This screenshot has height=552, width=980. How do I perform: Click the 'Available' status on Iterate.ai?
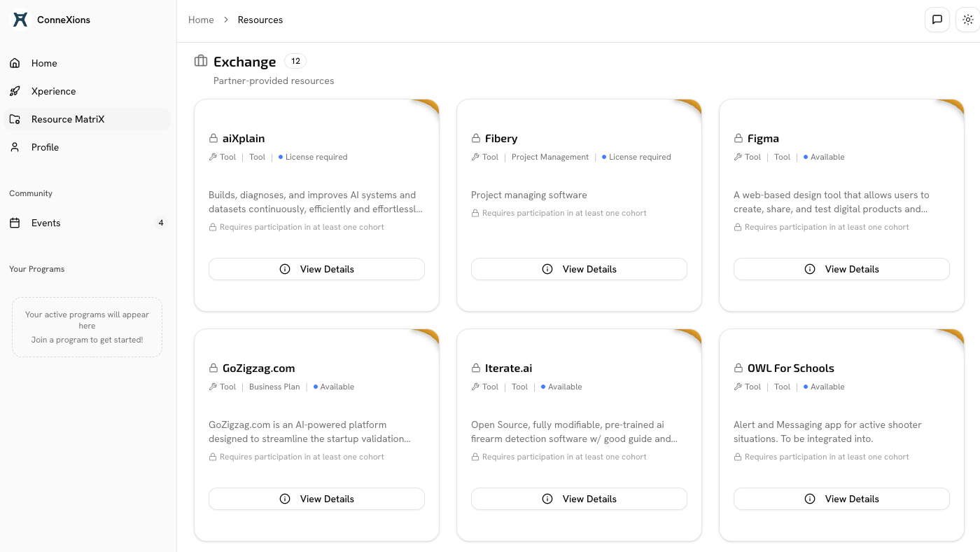point(561,387)
